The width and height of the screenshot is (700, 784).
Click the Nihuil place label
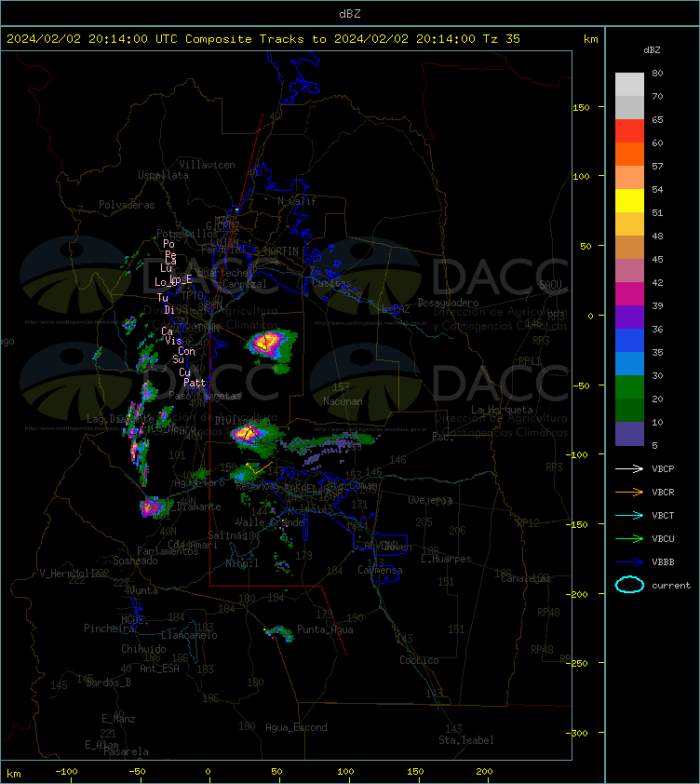click(242, 563)
